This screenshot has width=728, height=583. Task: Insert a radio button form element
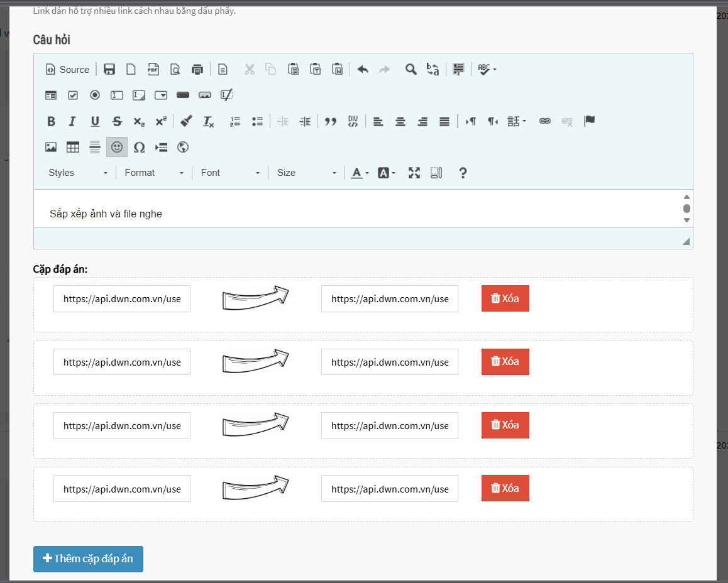95,95
